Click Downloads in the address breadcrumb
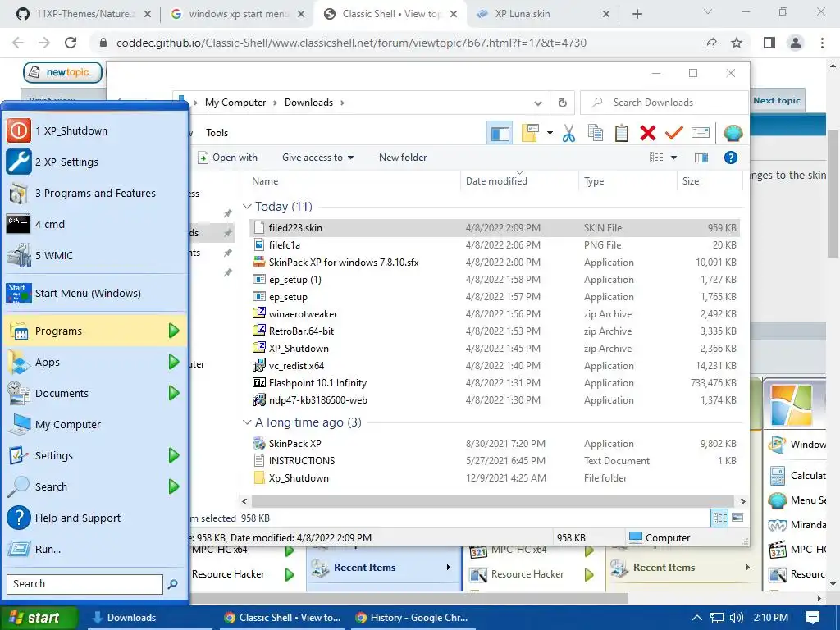The height and width of the screenshot is (630, 840). point(308,103)
